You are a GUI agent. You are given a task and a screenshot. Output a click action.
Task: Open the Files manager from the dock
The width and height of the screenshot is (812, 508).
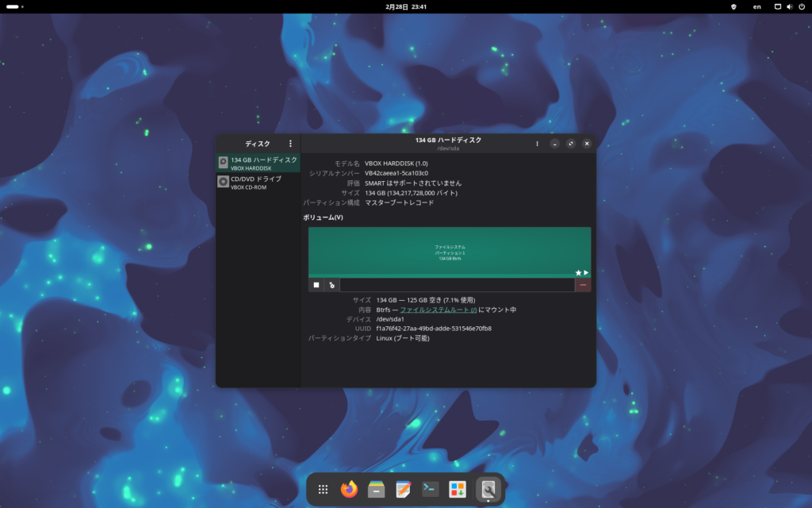click(x=377, y=490)
